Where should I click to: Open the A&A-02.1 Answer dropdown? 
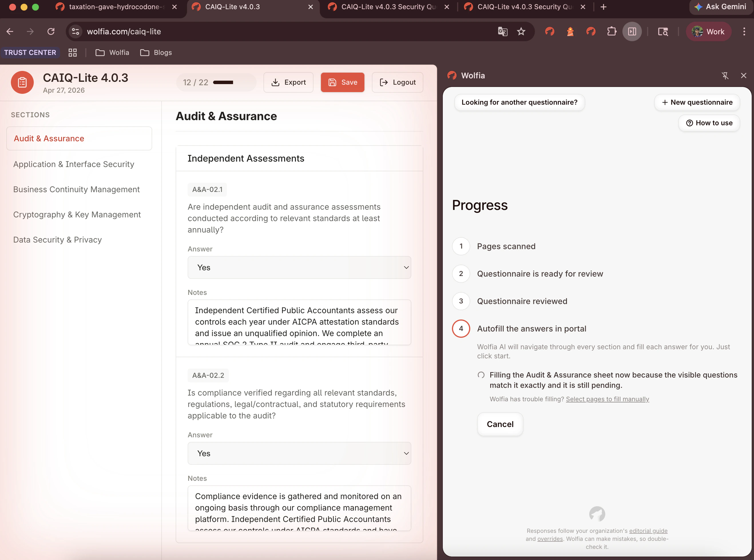[299, 267]
